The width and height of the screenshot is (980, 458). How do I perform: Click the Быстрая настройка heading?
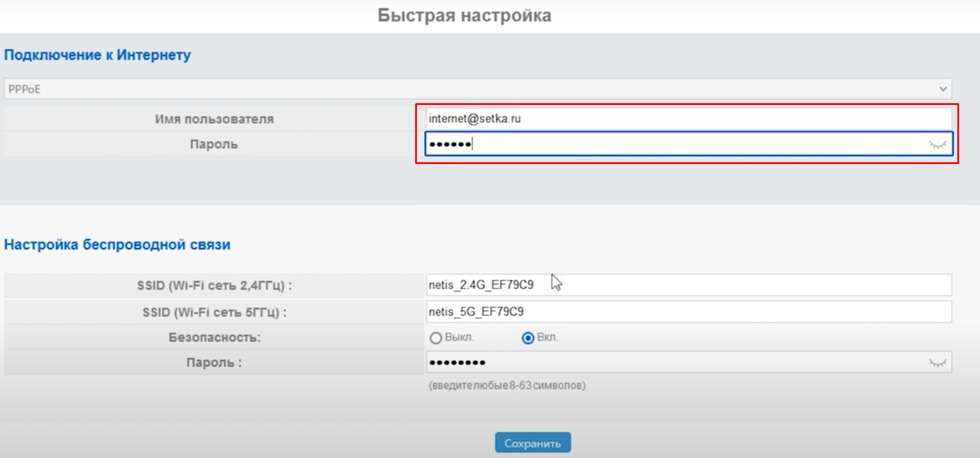(x=465, y=16)
